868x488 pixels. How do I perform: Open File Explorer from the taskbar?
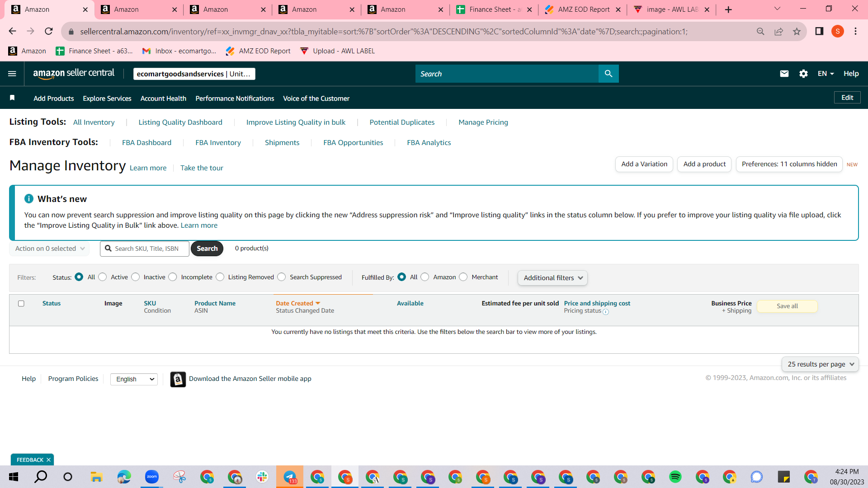pyautogui.click(x=96, y=477)
